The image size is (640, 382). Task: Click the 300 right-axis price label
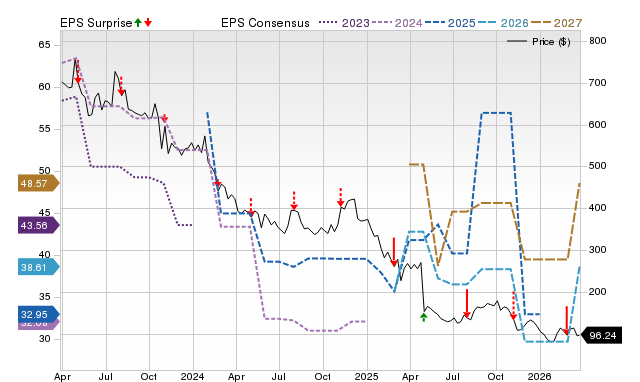tap(598, 250)
